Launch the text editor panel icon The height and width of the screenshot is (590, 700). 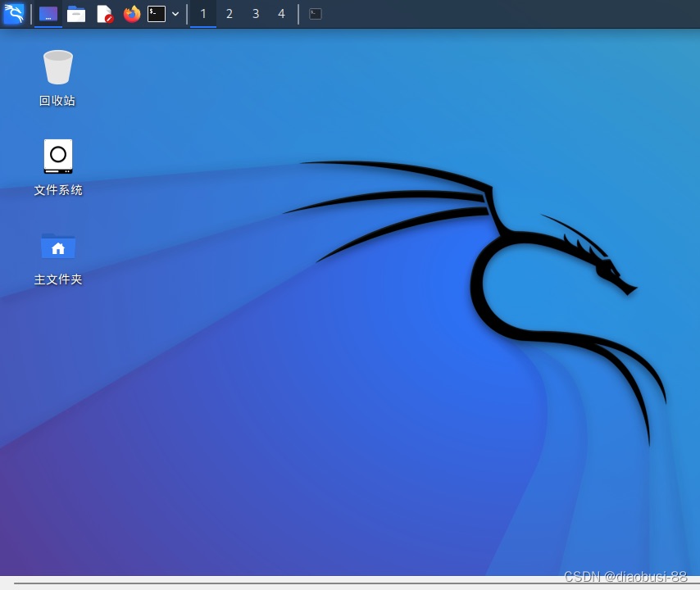point(104,14)
